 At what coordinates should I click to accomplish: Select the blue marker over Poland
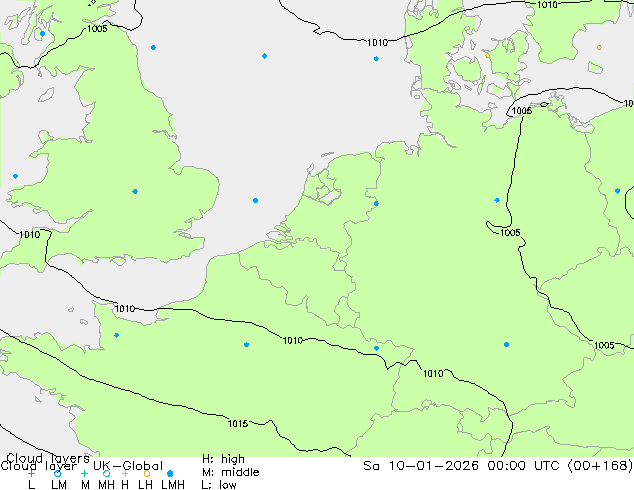617,191
